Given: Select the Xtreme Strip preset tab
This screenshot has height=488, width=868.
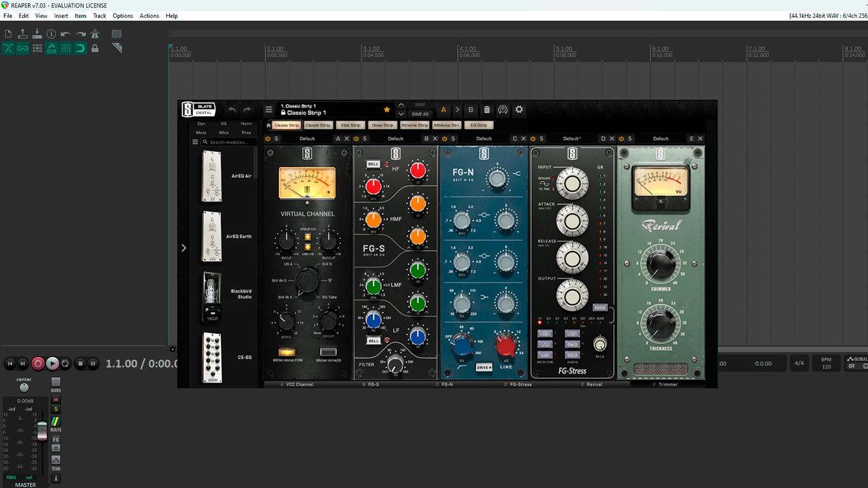Looking at the screenshot, I should 415,125.
